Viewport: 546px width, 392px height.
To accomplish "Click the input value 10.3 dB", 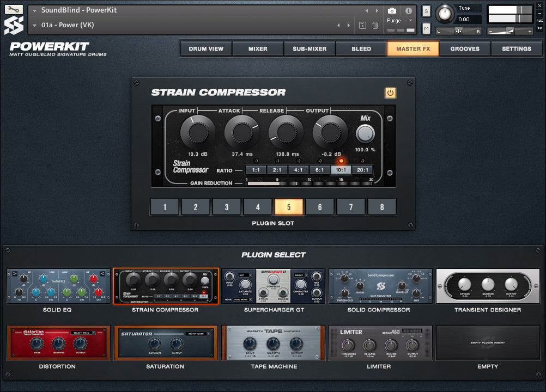I will 198,154.
